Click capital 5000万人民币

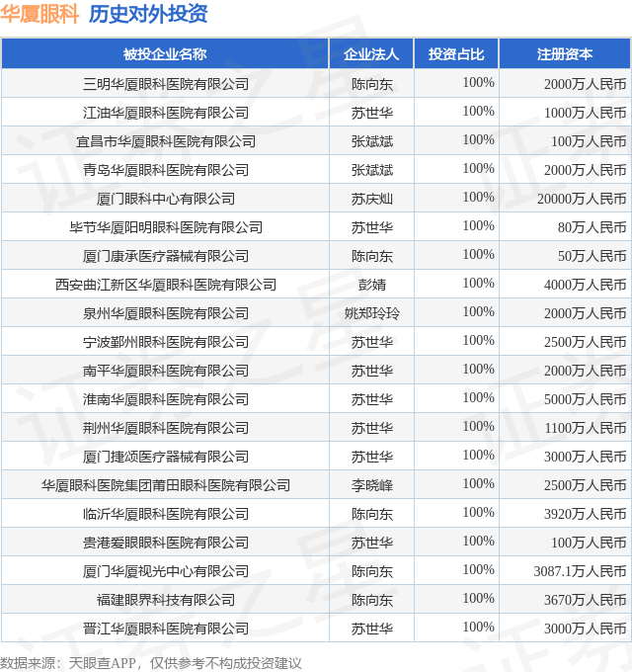point(586,399)
